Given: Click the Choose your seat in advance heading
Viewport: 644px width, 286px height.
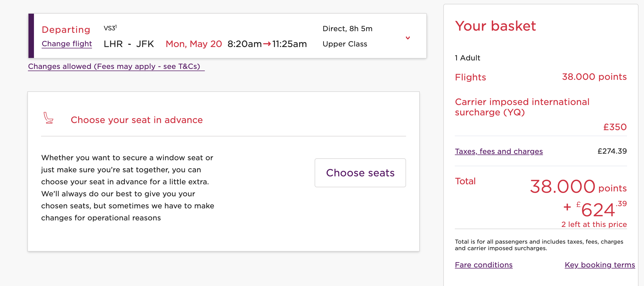Looking at the screenshot, I should pyautogui.click(x=137, y=120).
